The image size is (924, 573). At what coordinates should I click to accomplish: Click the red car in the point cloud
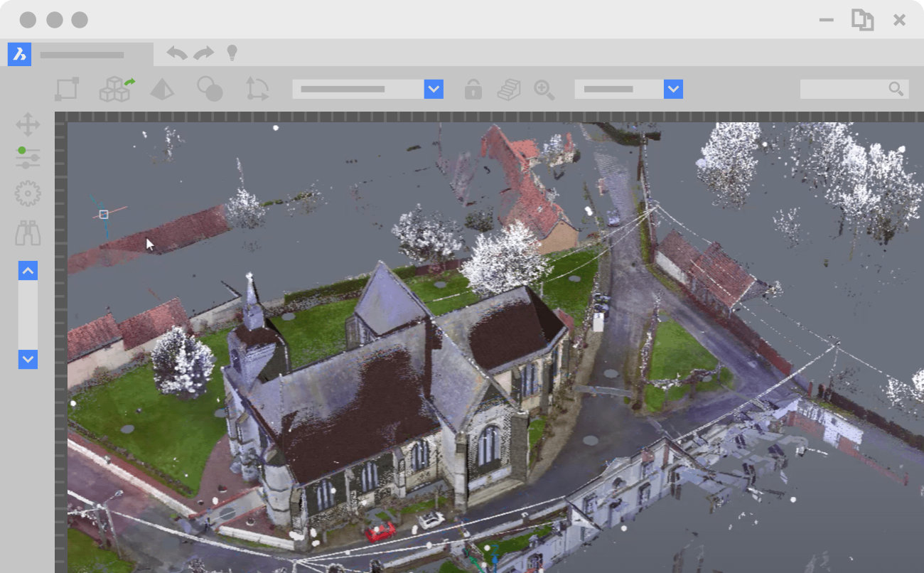click(x=380, y=531)
